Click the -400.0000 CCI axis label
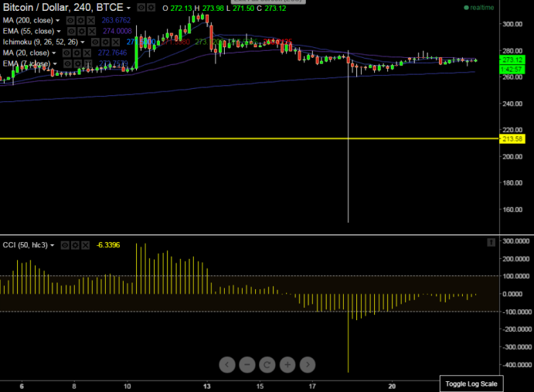 [x=517, y=365]
